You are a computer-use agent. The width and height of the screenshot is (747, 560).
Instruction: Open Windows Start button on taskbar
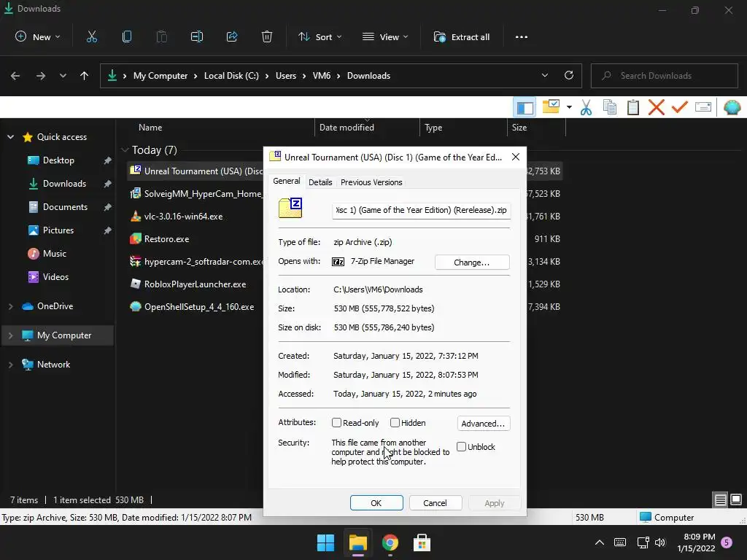click(326, 542)
